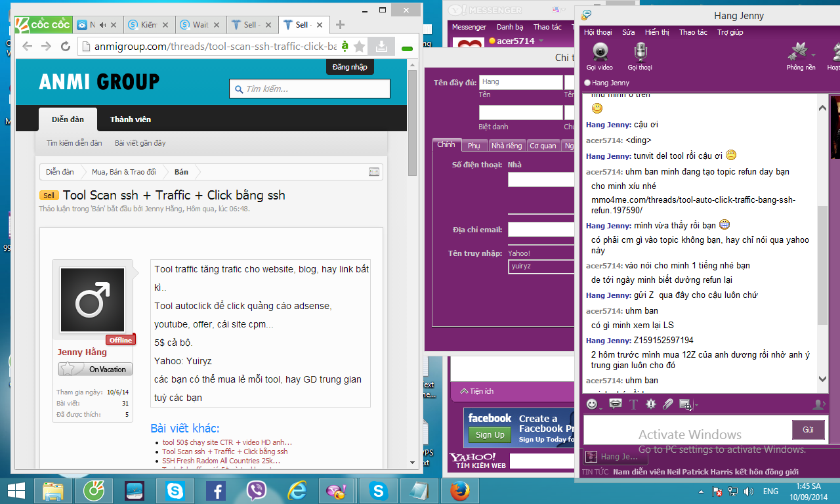The width and height of the screenshot is (840, 504).
Task: Open the Trợ giúp menu
Action: pos(730,32)
